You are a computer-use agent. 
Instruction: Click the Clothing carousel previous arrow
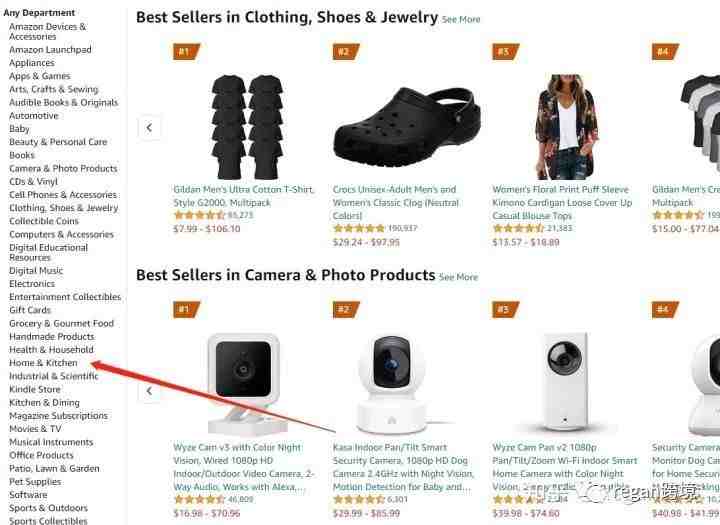[x=149, y=127]
